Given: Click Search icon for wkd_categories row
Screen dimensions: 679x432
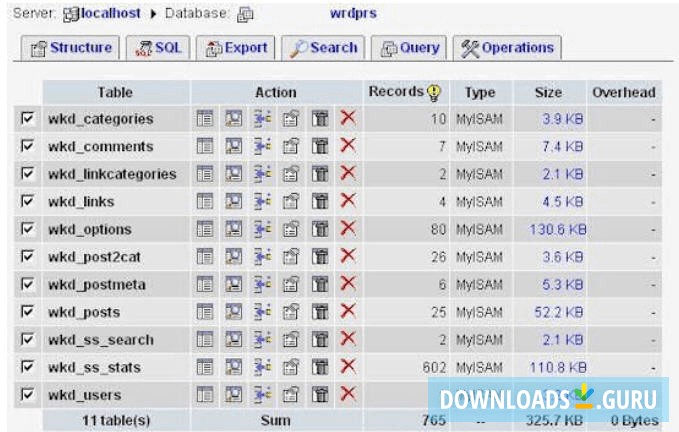Looking at the screenshot, I should (233, 119).
